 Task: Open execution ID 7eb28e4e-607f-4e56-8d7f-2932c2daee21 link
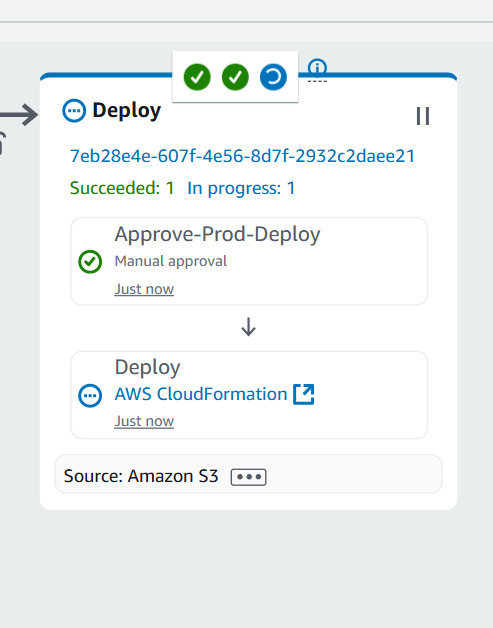pyautogui.click(x=242, y=156)
